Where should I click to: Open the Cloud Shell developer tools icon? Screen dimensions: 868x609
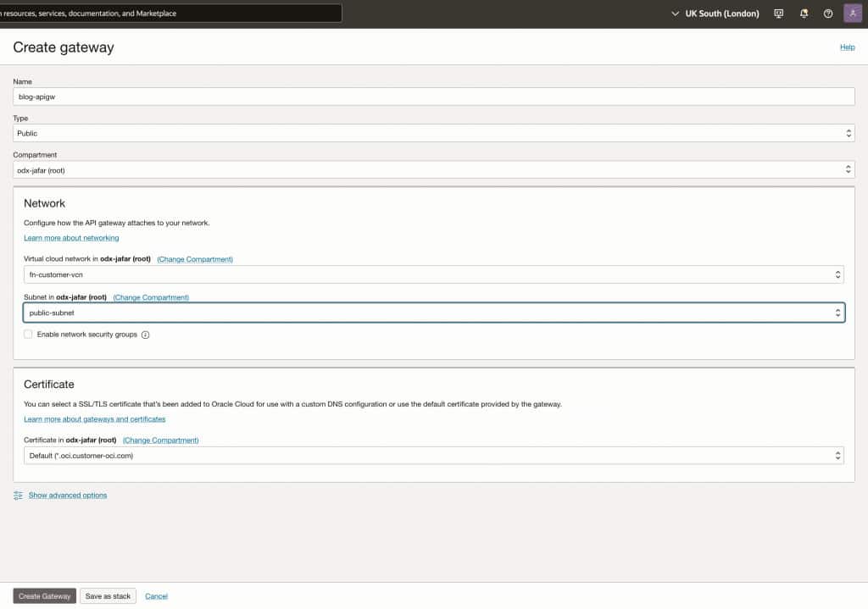778,14
